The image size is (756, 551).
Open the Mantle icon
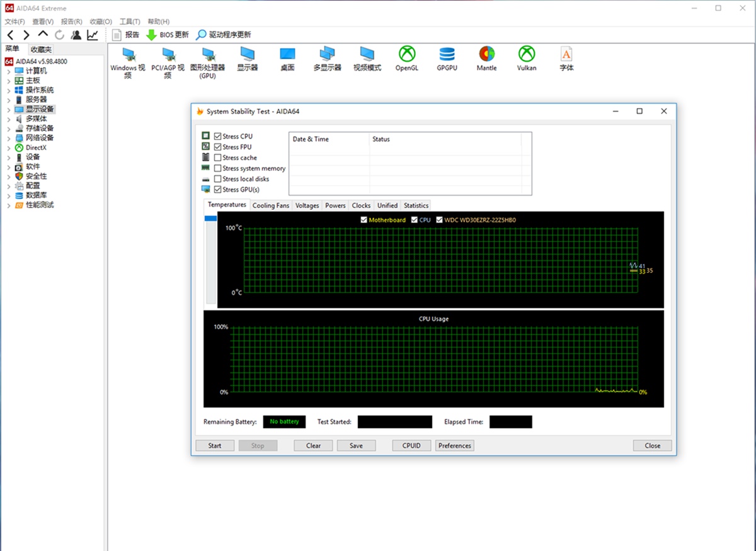(486, 59)
